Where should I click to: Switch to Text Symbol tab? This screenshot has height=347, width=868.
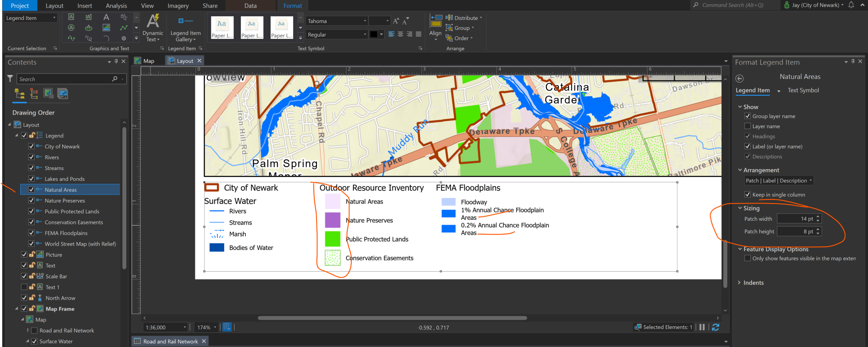coord(803,90)
